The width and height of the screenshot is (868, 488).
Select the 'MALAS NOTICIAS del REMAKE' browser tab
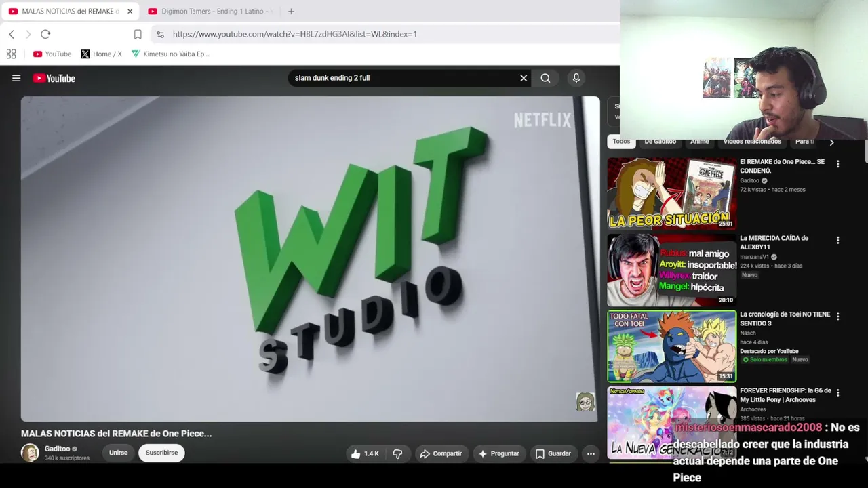[64, 11]
